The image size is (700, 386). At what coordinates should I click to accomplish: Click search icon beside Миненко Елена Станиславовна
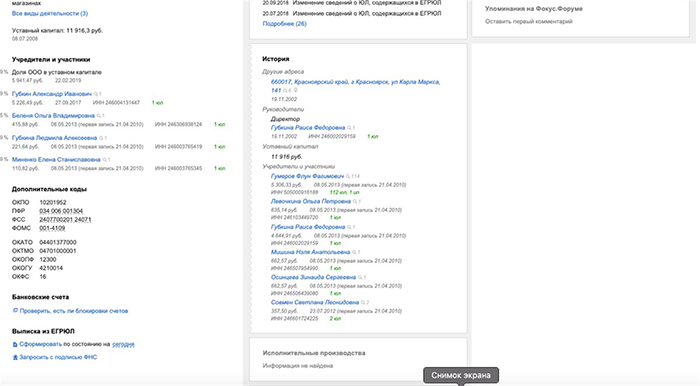(x=104, y=160)
